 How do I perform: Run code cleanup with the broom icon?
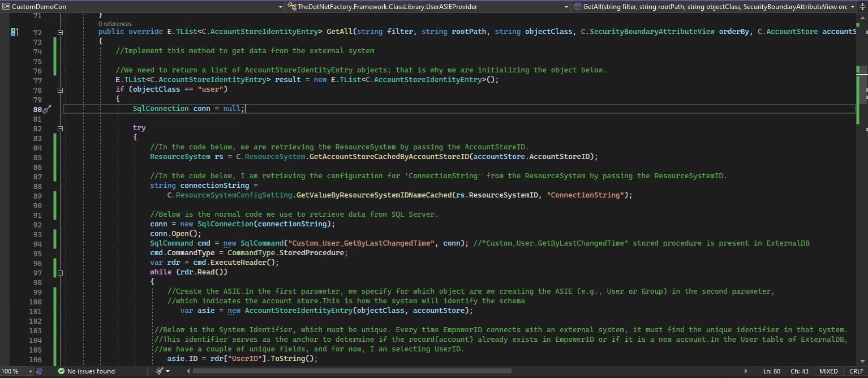(159, 371)
